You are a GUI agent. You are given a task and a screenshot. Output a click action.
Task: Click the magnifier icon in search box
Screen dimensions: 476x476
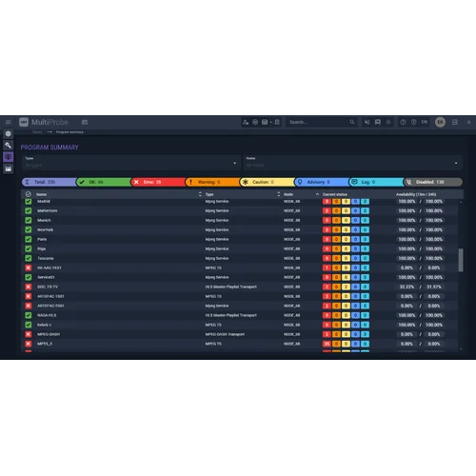point(352,122)
